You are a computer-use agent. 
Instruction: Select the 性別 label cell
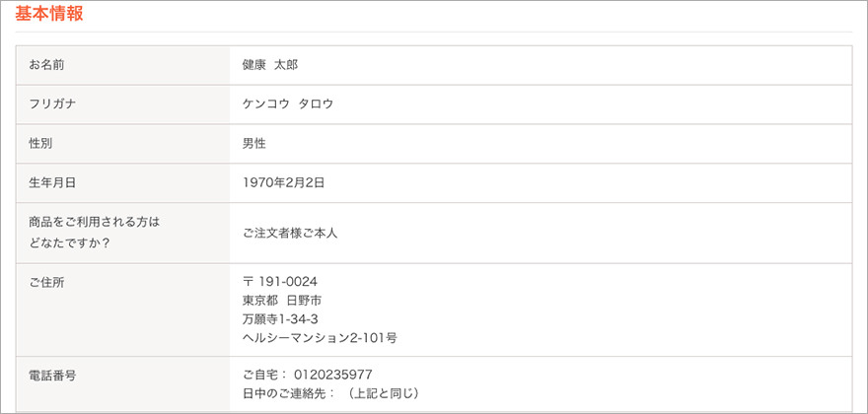[123, 144]
